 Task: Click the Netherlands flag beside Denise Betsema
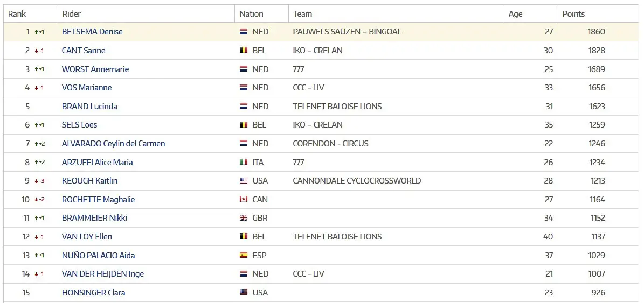pos(244,32)
